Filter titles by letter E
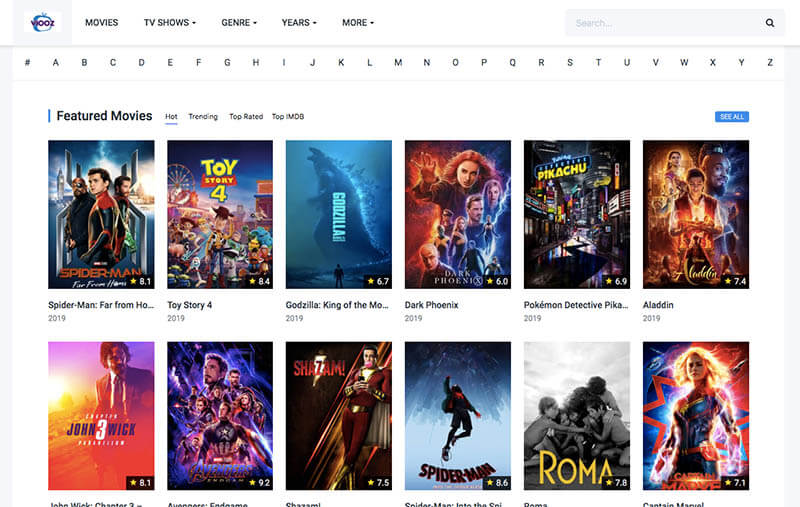This screenshot has height=507, width=800. [x=170, y=62]
